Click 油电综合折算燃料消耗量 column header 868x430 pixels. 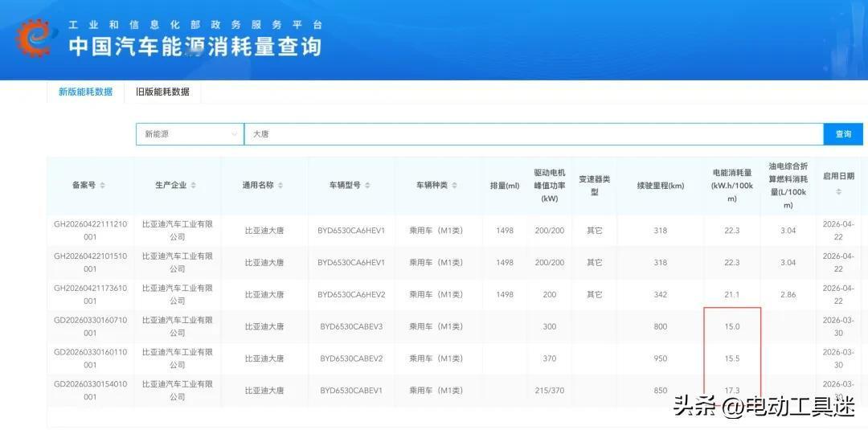point(788,186)
